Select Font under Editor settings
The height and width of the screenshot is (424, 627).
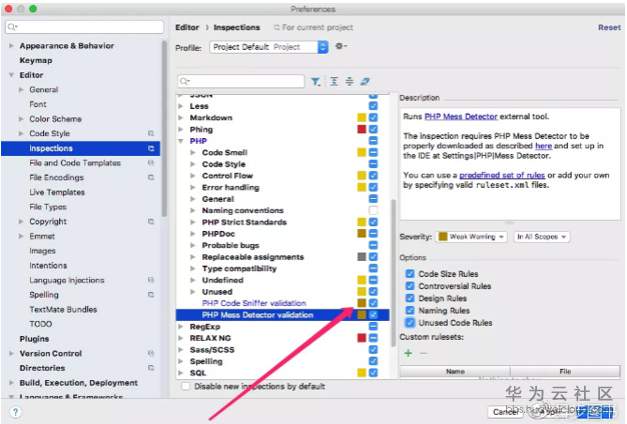[x=38, y=104]
